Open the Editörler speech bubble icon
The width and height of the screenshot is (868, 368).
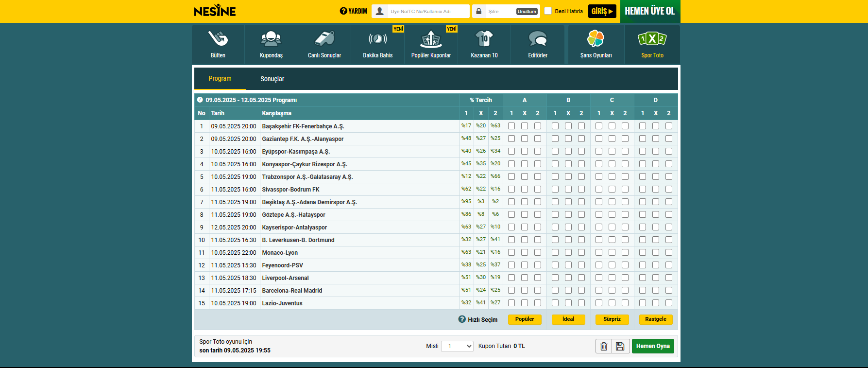pyautogui.click(x=538, y=38)
